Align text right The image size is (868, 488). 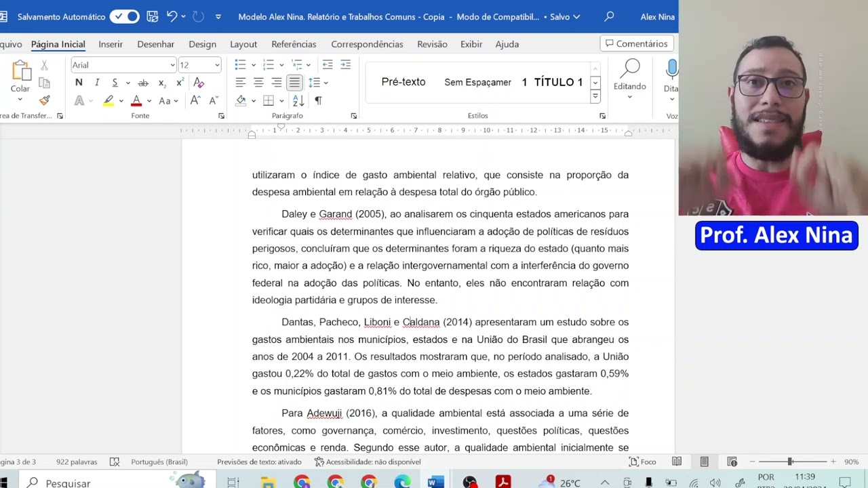pos(277,83)
